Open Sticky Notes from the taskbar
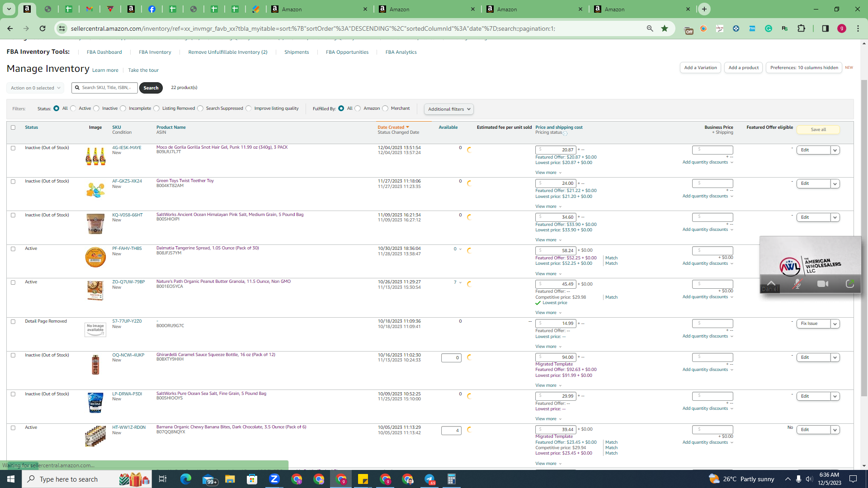The image size is (868, 488). coord(363,479)
